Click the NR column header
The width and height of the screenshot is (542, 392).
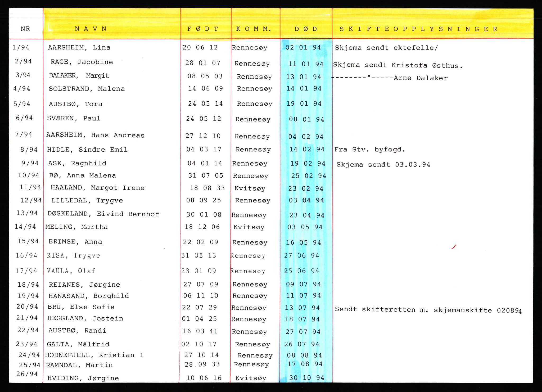pos(25,29)
